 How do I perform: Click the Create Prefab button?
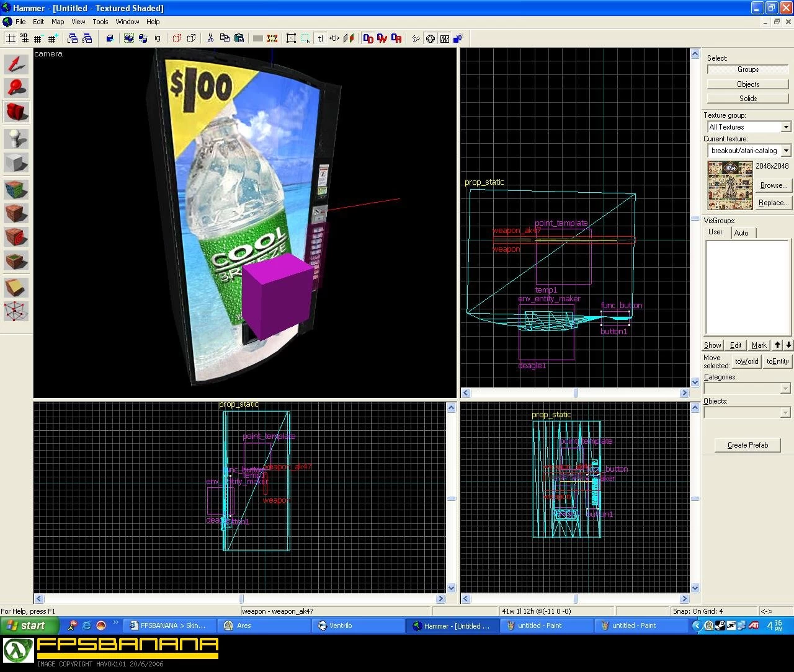748,445
